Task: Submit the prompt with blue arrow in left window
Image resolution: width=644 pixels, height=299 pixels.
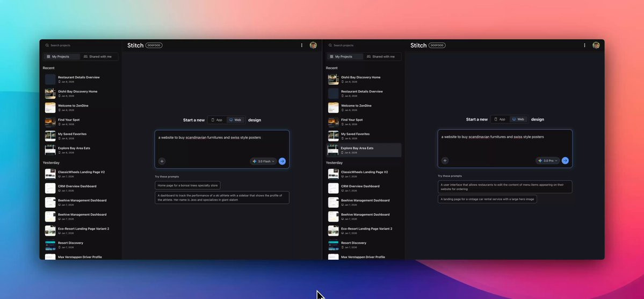Action: (282, 161)
